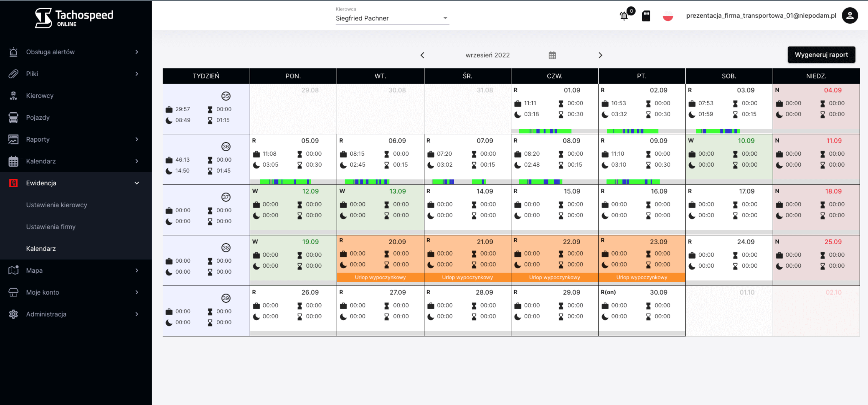
Task: Click the Wygeneruj raport button
Action: point(821,55)
